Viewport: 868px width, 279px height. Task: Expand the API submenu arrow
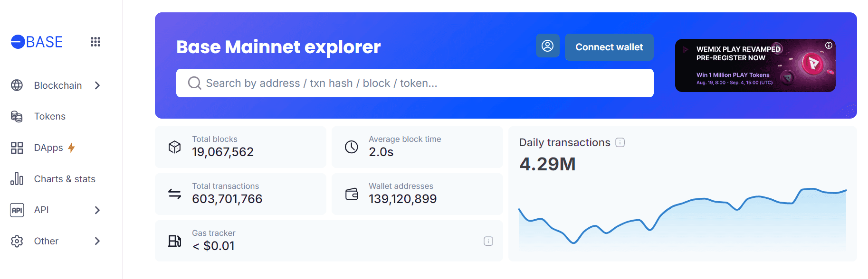97,210
